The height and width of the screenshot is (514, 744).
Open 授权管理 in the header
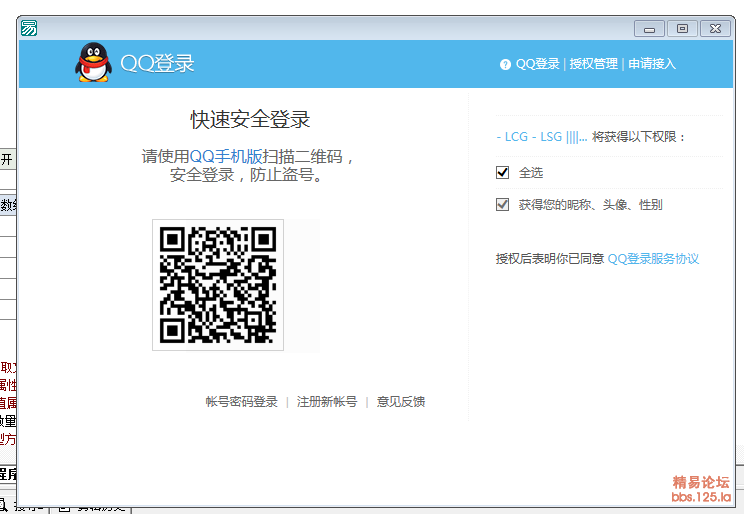pos(593,64)
